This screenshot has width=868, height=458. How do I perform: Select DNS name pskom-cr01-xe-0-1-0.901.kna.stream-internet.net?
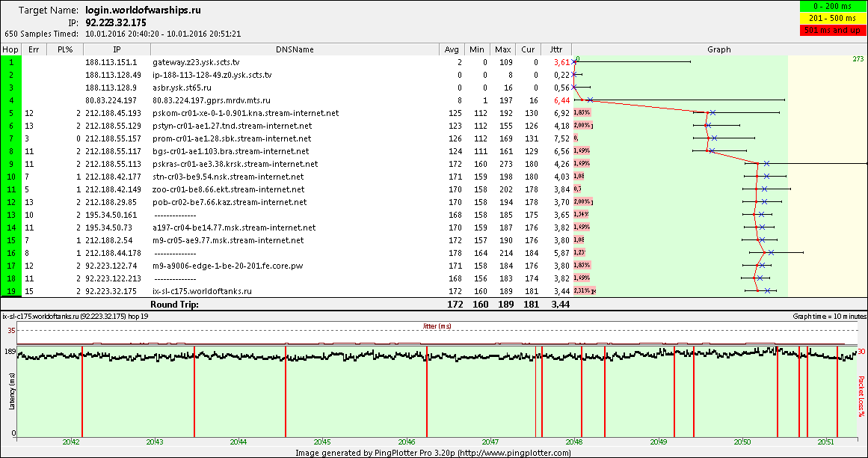[x=246, y=113]
